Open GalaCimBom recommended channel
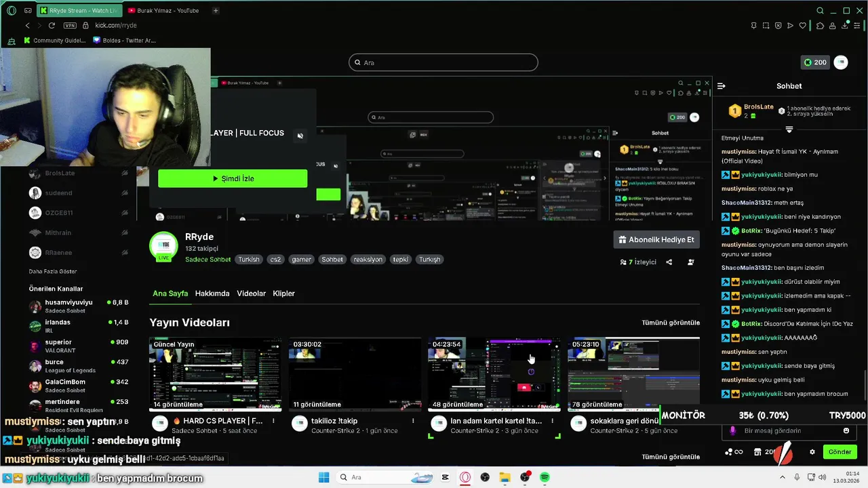This screenshot has height=488, width=868. [x=79, y=386]
